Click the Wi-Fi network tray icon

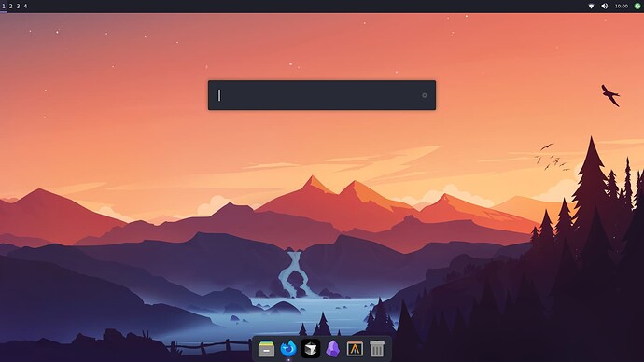(x=591, y=7)
